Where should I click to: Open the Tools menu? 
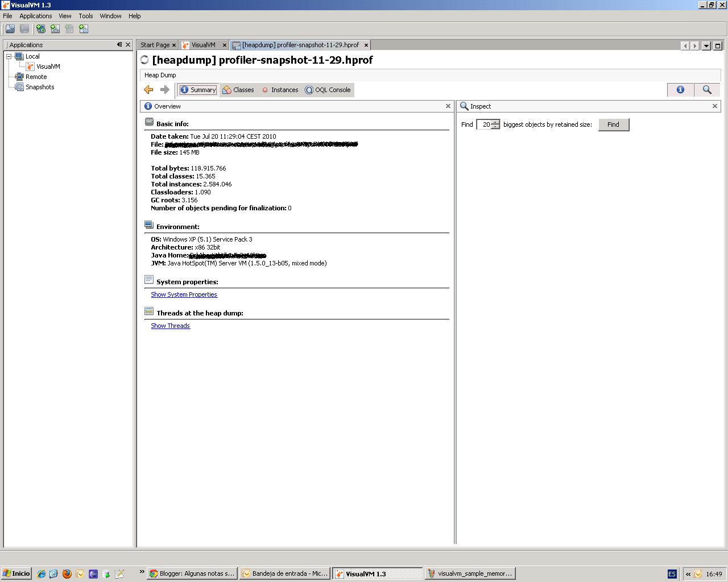tap(86, 16)
